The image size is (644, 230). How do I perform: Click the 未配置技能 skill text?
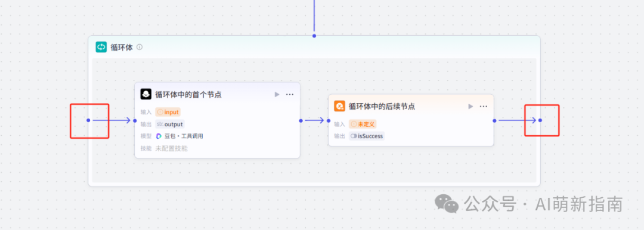point(171,148)
